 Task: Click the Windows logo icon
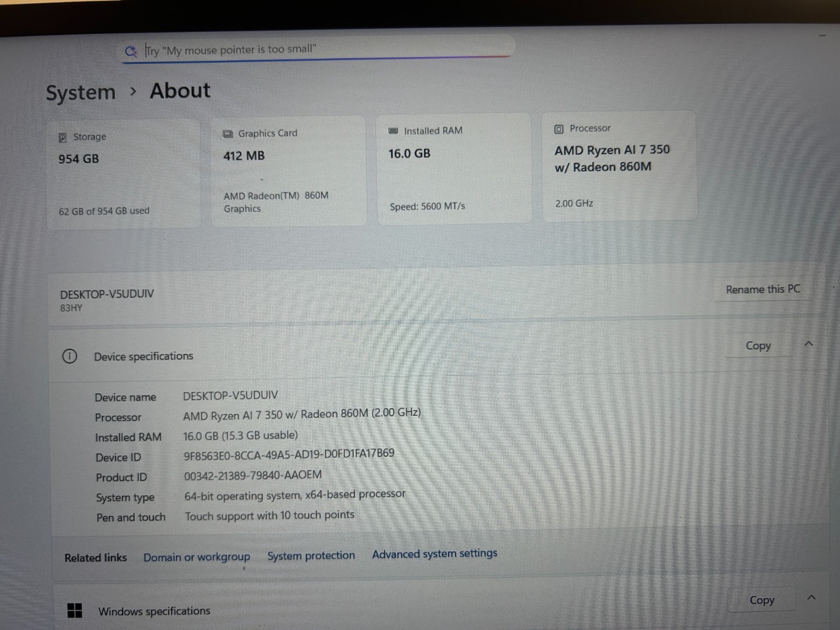pyautogui.click(x=75, y=611)
